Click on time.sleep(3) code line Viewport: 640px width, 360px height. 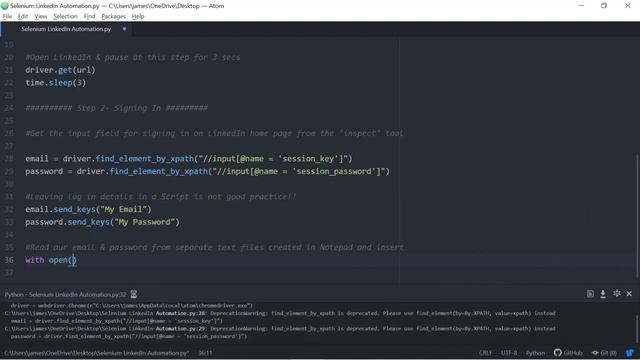56,83
